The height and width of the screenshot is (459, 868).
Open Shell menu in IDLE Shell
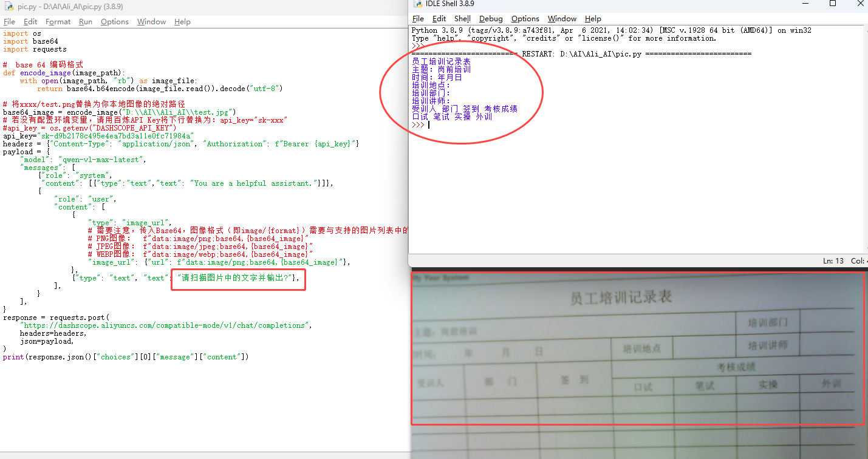pos(462,19)
